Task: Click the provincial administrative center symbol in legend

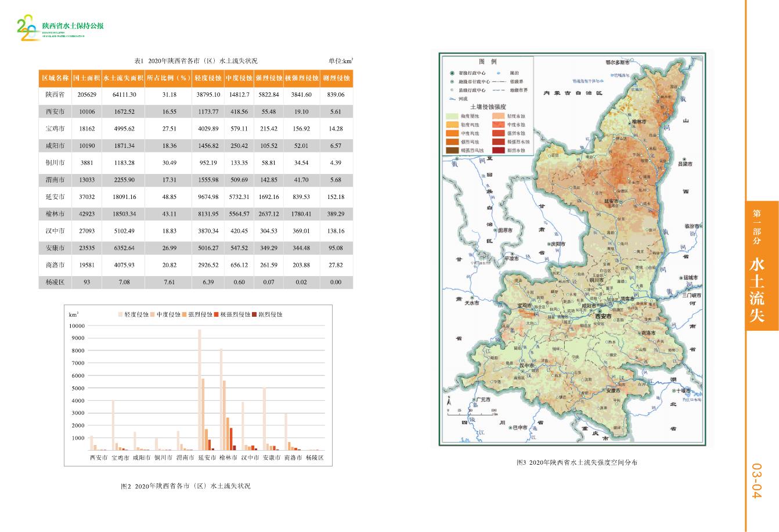Action: [x=452, y=74]
